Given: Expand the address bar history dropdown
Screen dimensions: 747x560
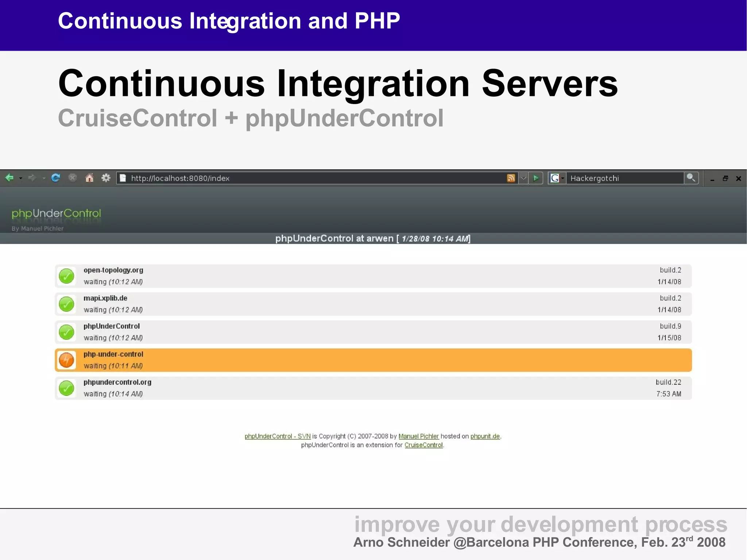Looking at the screenshot, I should coord(523,178).
